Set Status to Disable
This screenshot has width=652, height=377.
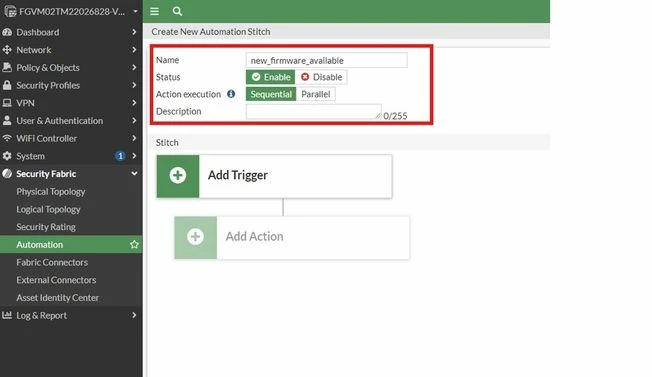321,77
